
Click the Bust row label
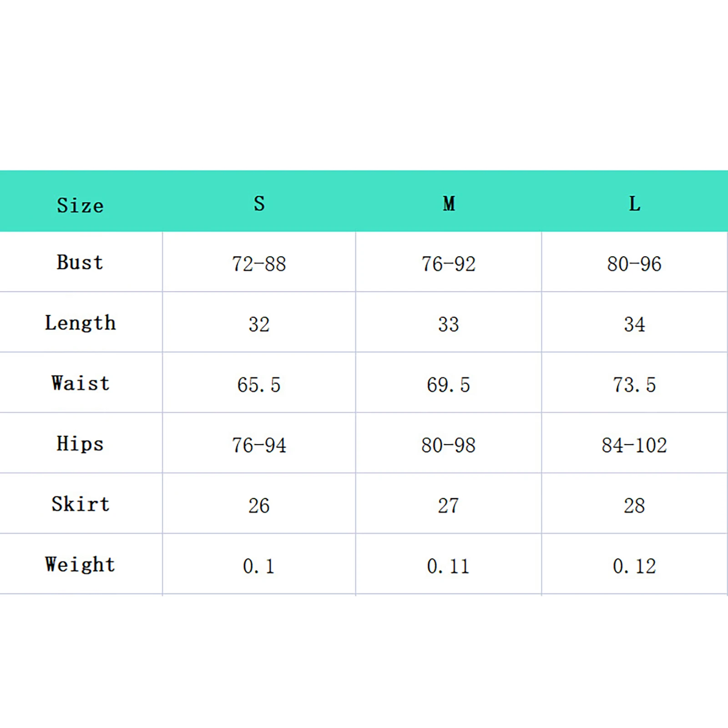(80, 263)
